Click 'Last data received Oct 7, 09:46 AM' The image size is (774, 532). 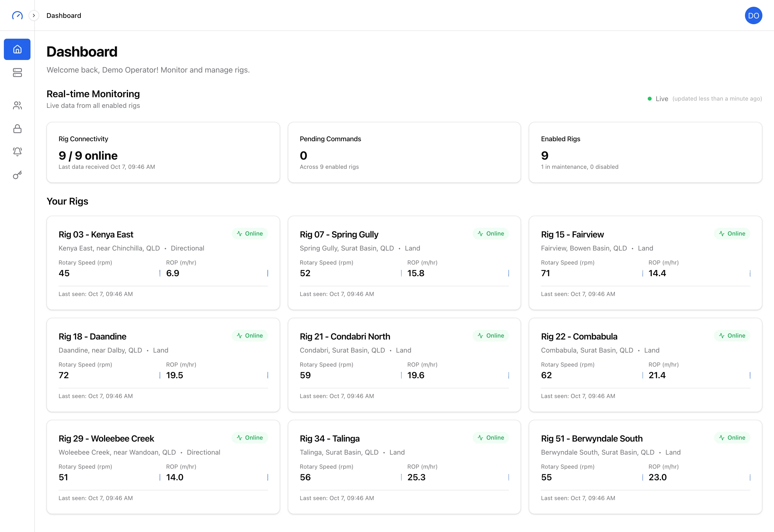click(107, 167)
